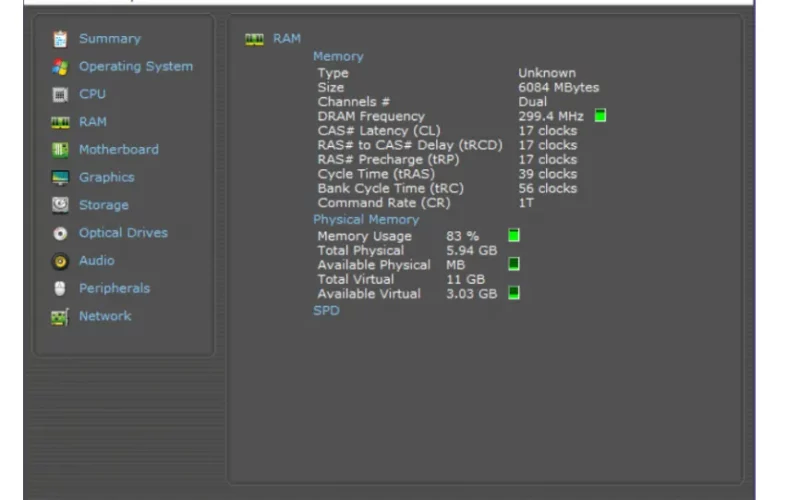The image size is (800, 500).
Task: Select RAM in the sidebar
Action: [93, 122]
